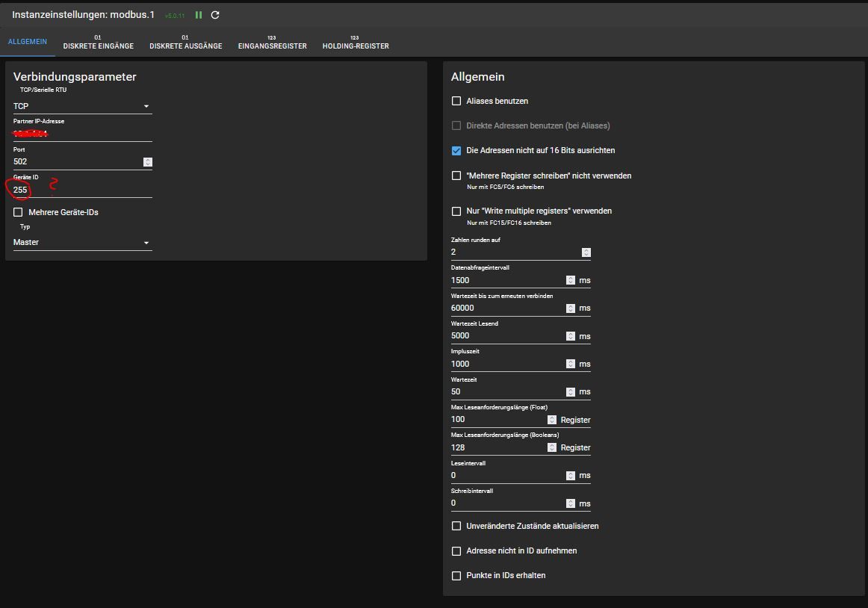This screenshot has height=608, width=868.
Task: Click the Datenabfrageintervall stepper arrows
Action: coord(571,280)
